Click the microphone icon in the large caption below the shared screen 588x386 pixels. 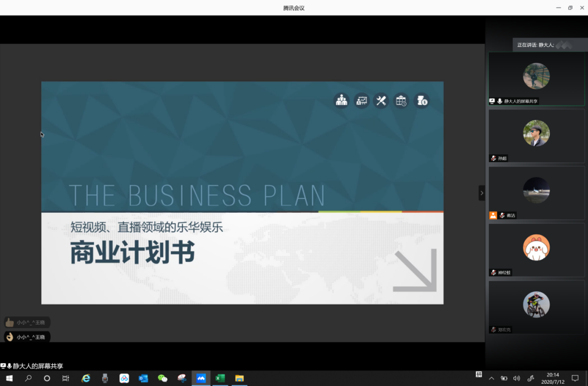9,366
